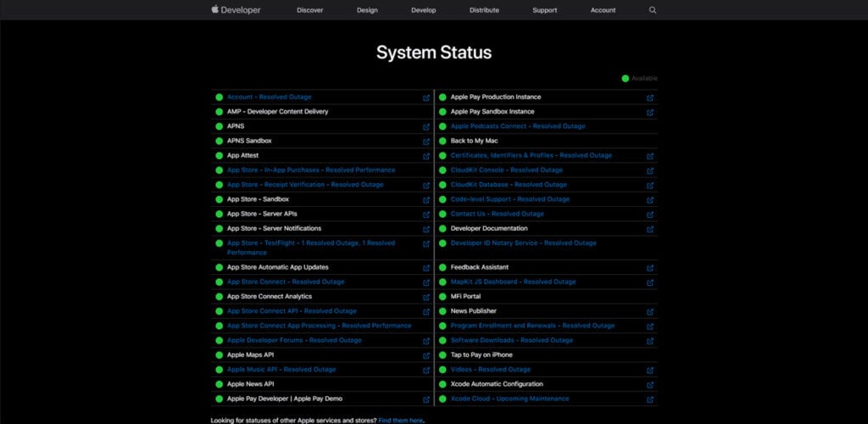868x424 pixels.
Task: Open the external link icon for News Publisher
Action: click(x=650, y=312)
